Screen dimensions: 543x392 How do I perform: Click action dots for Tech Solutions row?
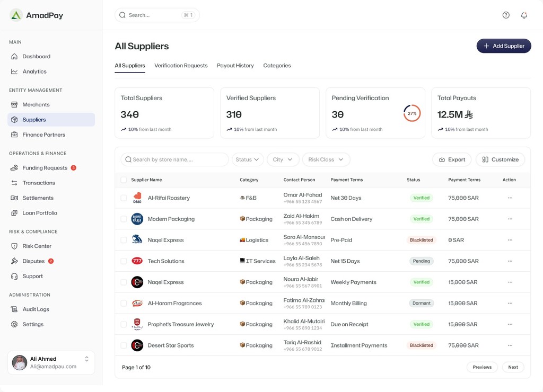(x=510, y=261)
